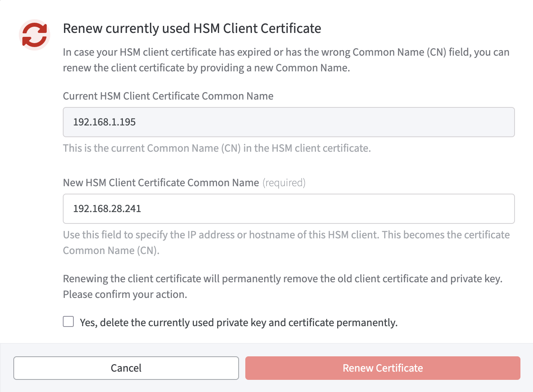Click the warning text about removing the old certificate
Viewport: 533px width, 392px height.
point(286,286)
